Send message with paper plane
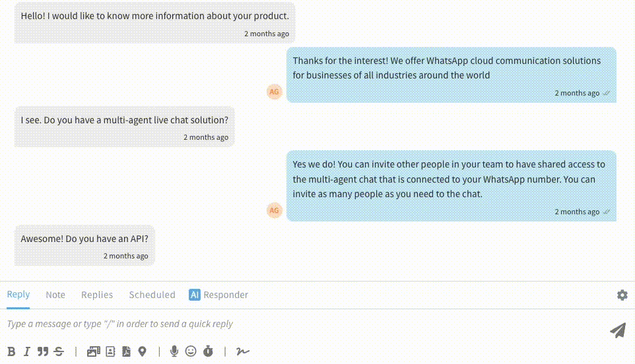This screenshot has height=364, width=635. coord(617,330)
